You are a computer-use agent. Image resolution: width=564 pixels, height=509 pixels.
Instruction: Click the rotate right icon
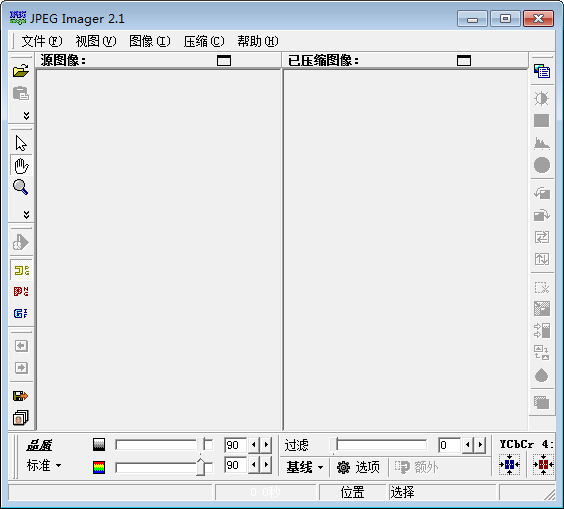coord(542,215)
